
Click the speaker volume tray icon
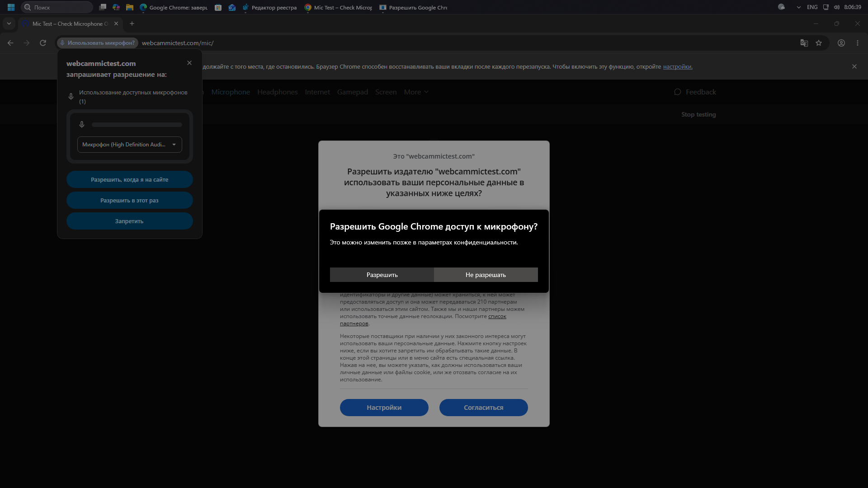pos(836,7)
